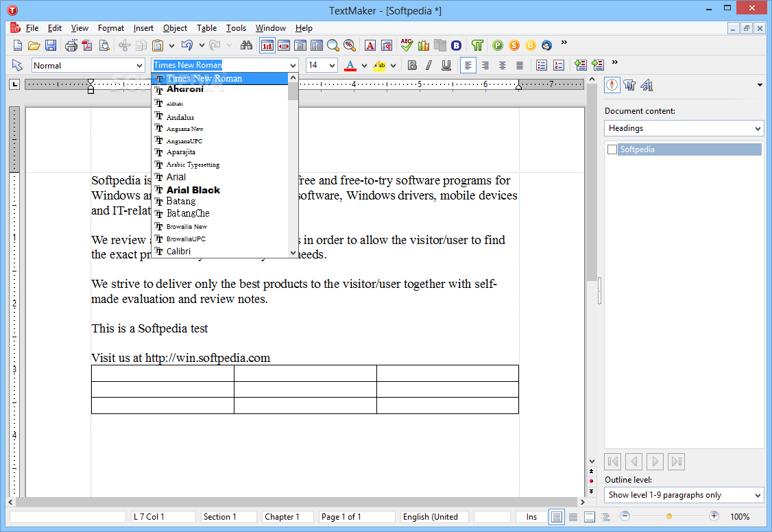Increase paragraph indent
772x532 pixels.
click(598, 65)
